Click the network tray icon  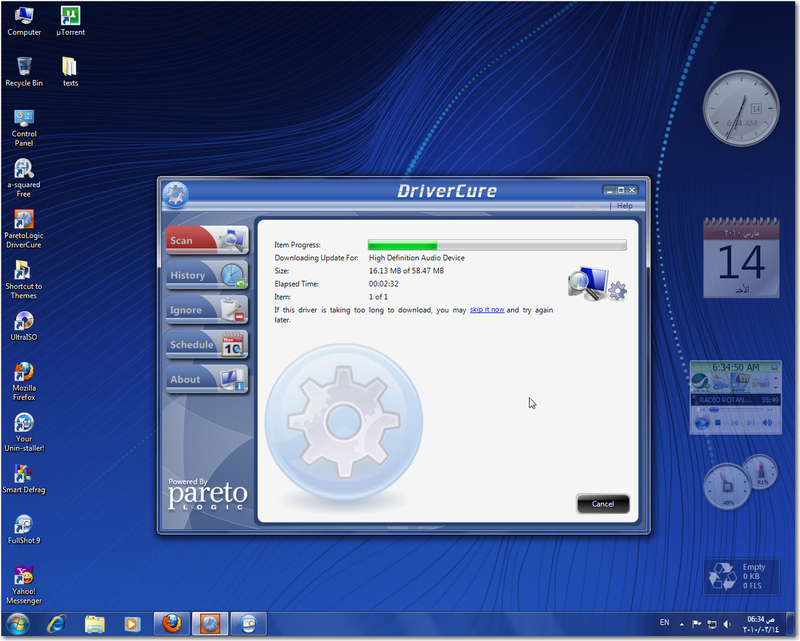click(712, 624)
